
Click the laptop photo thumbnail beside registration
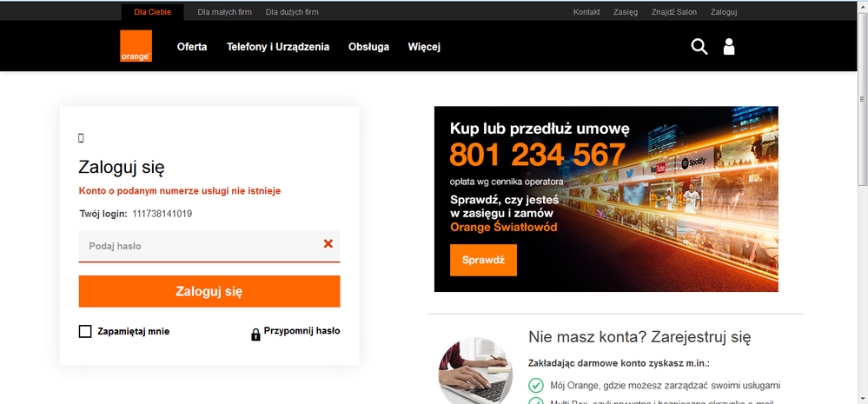click(x=475, y=371)
